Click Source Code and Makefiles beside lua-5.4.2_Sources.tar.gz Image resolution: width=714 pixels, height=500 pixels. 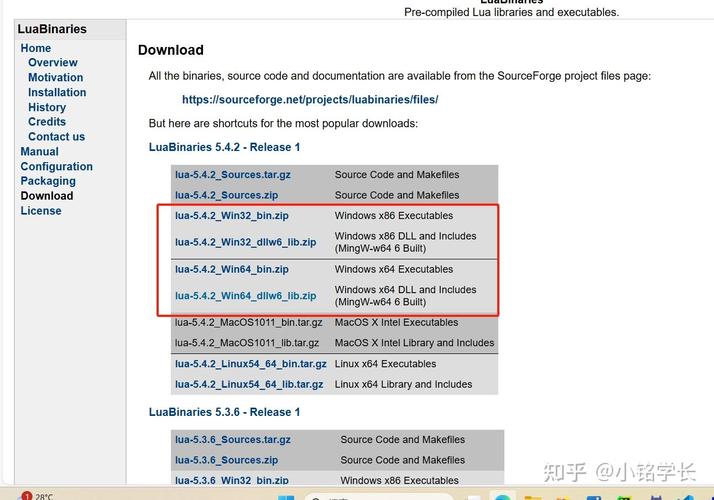pyautogui.click(x=397, y=175)
